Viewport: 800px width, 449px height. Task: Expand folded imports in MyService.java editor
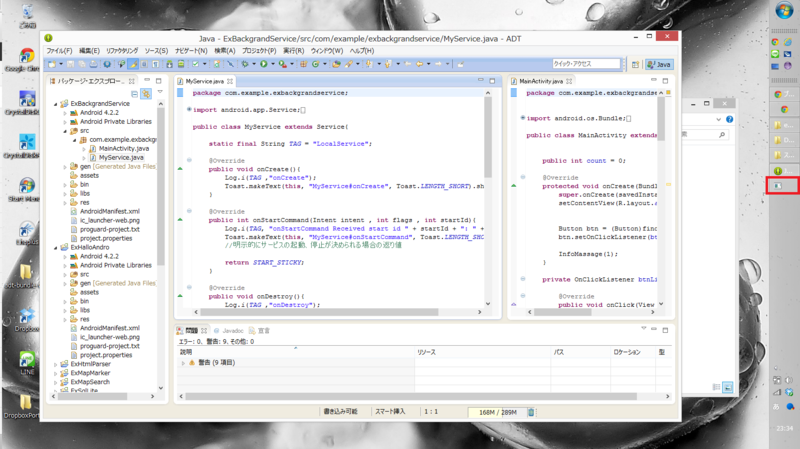(189, 110)
